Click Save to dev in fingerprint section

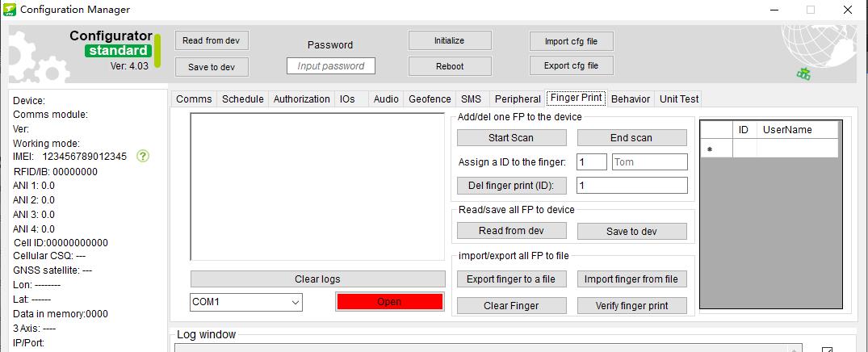(x=631, y=232)
